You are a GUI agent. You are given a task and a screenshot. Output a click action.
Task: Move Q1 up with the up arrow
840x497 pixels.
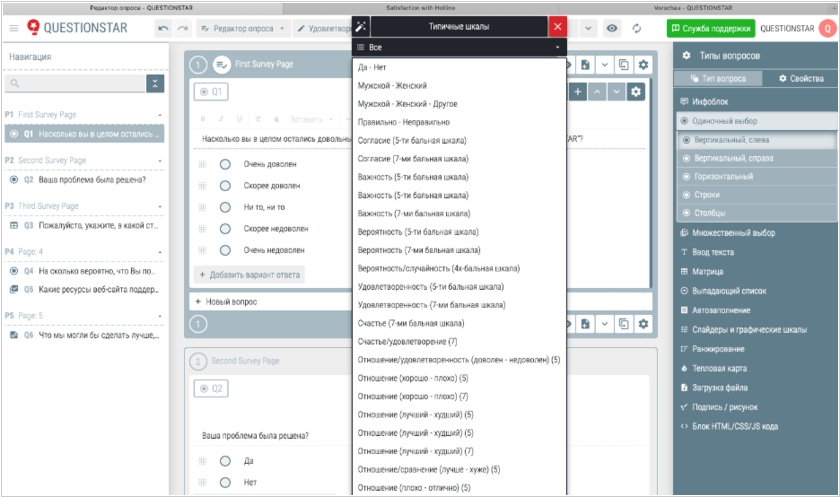[597, 92]
